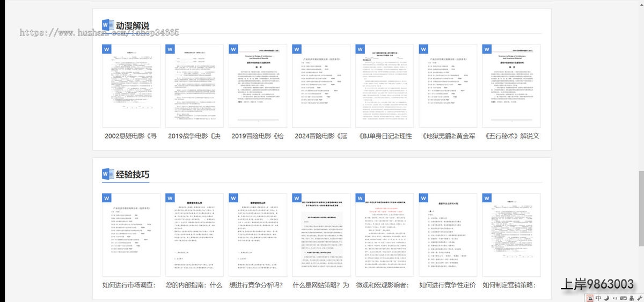
Task: Click the Word icon beside 经验技巧 heading
Action: pyautogui.click(x=107, y=174)
